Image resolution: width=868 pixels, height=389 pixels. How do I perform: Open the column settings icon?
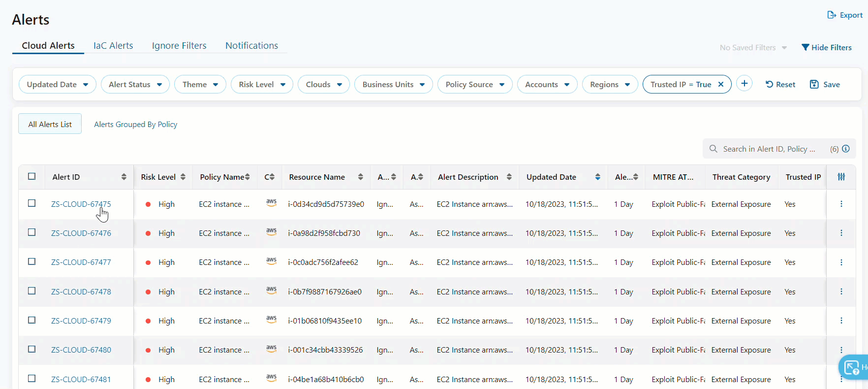tap(841, 177)
